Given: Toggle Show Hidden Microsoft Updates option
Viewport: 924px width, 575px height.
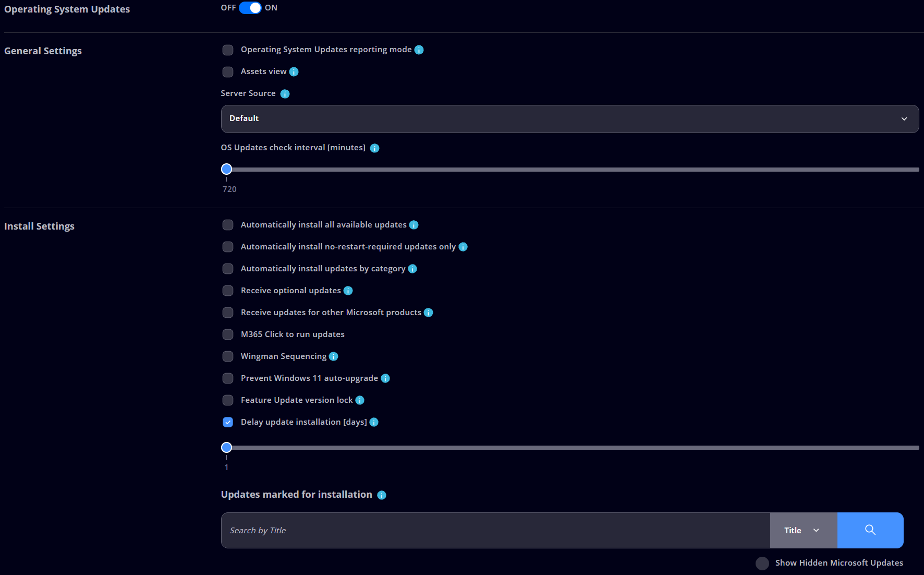Looking at the screenshot, I should pos(762,563).
